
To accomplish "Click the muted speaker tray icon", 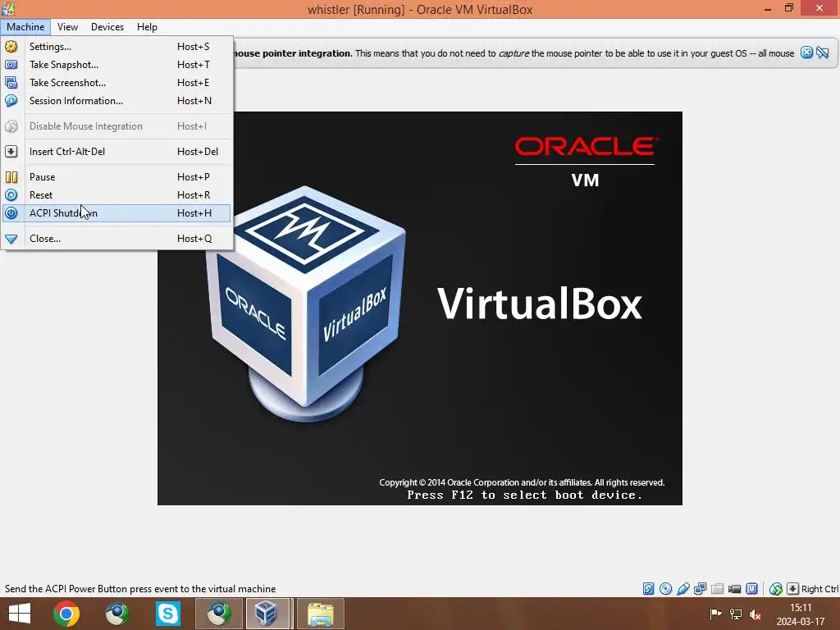I will coord(756,614).
